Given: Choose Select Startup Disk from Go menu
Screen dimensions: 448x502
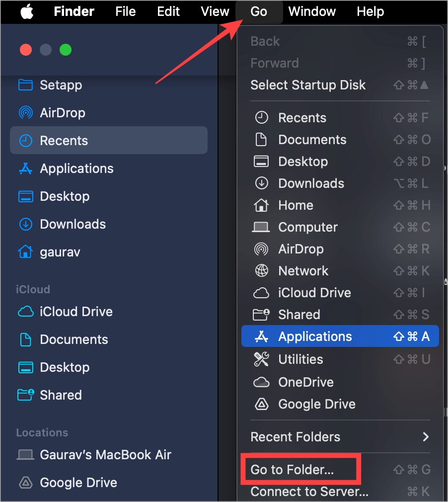Looking at the screenshot, I should click(340, 85).
